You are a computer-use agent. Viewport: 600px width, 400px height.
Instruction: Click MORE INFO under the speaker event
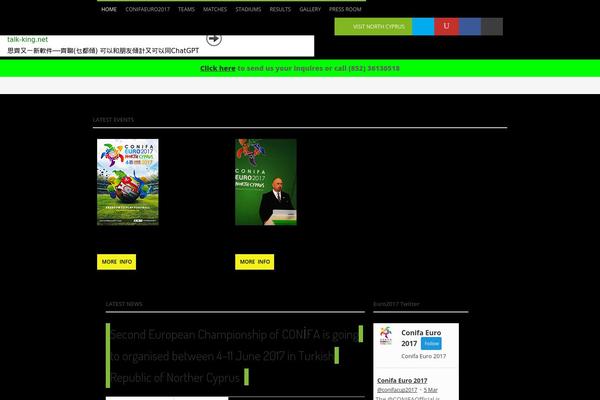[x=254, y=262]
